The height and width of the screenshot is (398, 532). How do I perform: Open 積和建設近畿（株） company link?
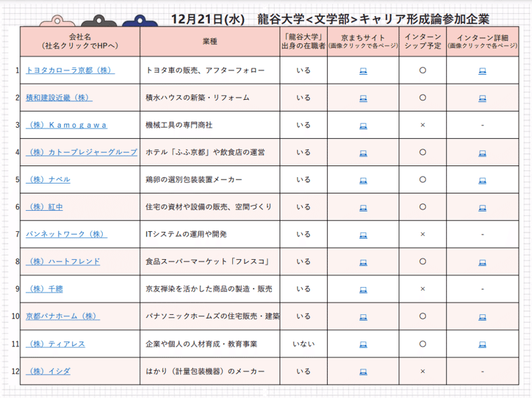click(x=59, y=98)
